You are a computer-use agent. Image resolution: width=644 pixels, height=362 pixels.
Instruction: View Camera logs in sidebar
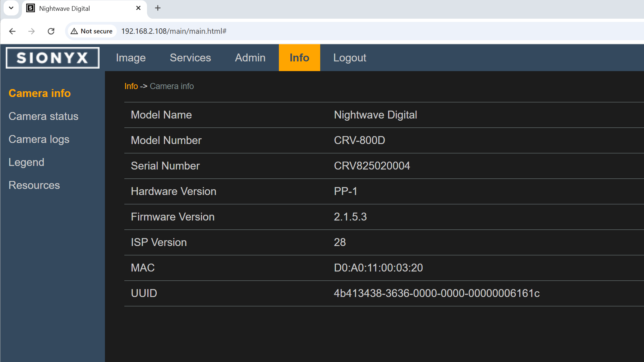click(39, 139)
